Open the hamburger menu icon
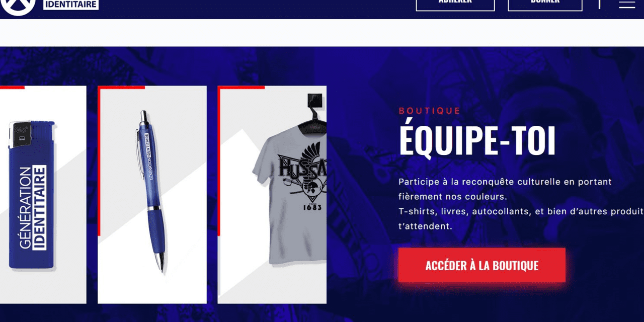644x322 pixels. tap(627, 3)
